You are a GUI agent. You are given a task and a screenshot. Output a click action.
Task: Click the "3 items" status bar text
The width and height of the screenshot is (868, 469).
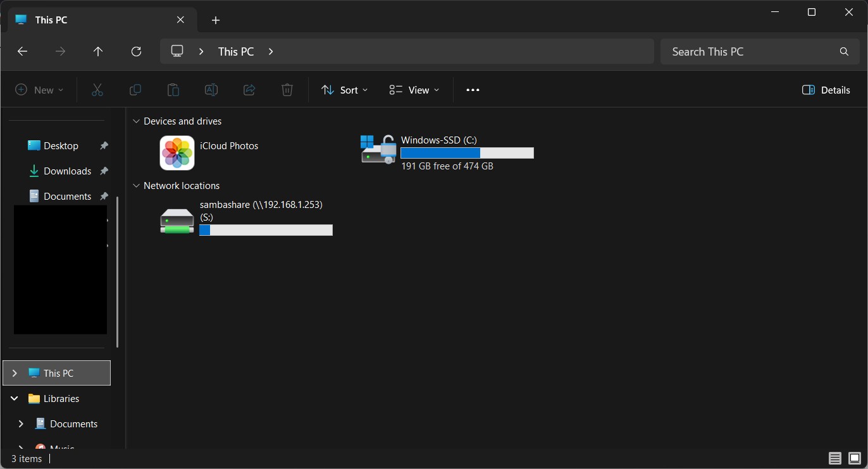pyautogui.click(x=27, y=459)
